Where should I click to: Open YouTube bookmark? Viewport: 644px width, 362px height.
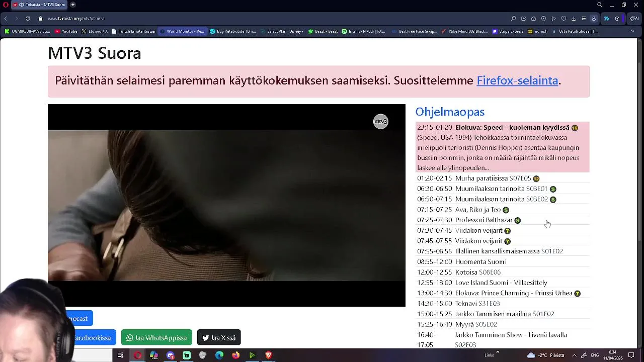[66, 31]
